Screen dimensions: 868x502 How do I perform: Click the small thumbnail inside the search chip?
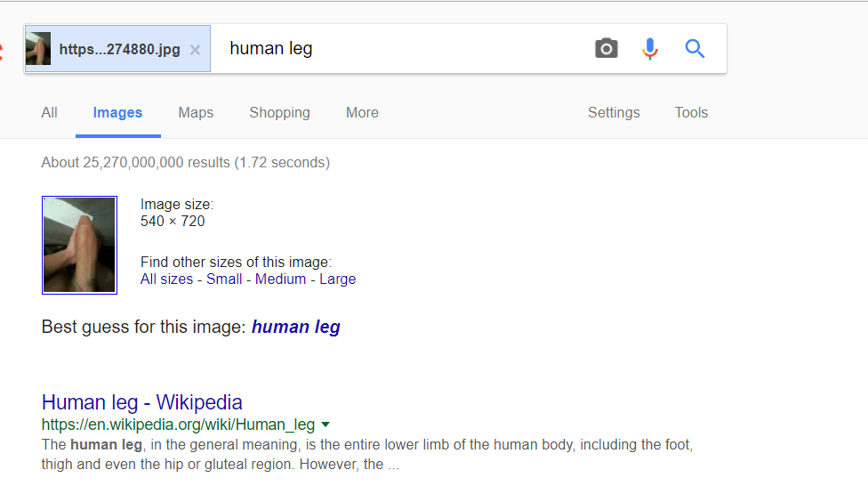[38, 48]
